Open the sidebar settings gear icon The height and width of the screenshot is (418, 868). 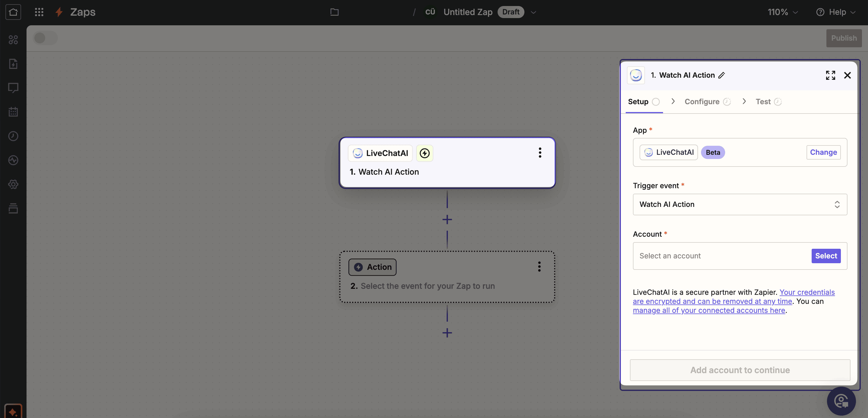point(13,184)
